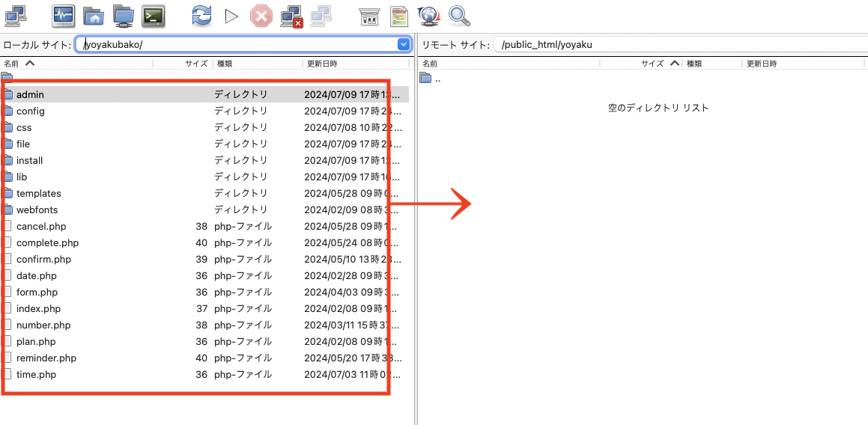This screenshot has height=425, width=868.
Task: Sort remote files by 更新日時 column
Action: (x=805, y=64)
